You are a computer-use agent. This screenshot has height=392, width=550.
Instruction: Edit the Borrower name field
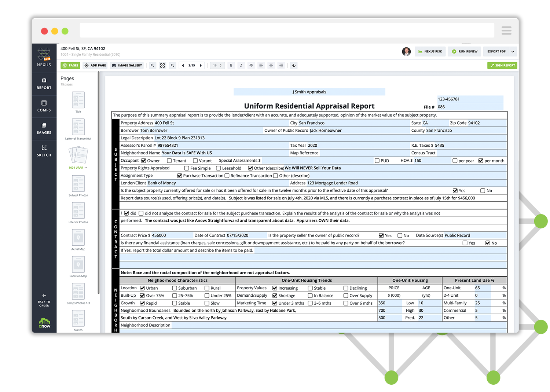click(x=201, y=131)
